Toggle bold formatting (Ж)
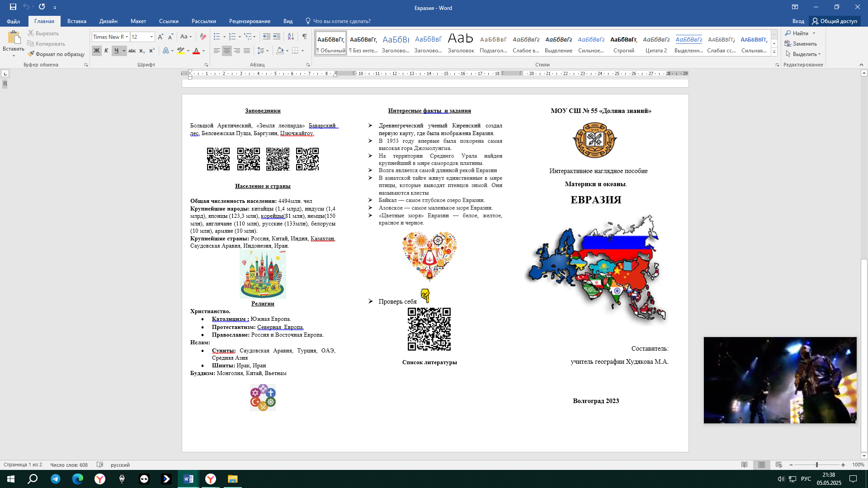The height and width of the screenshot is (488, 868). tap(97, 51)
